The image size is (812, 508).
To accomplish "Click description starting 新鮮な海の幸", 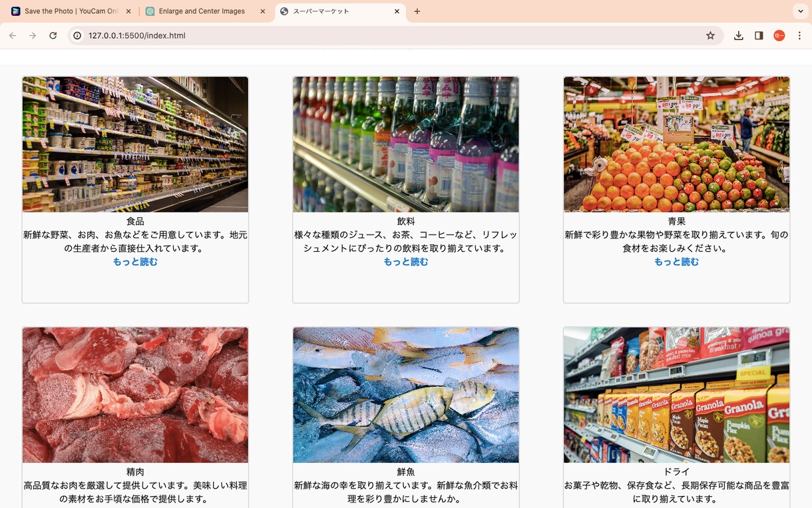I will pos(406,492).
